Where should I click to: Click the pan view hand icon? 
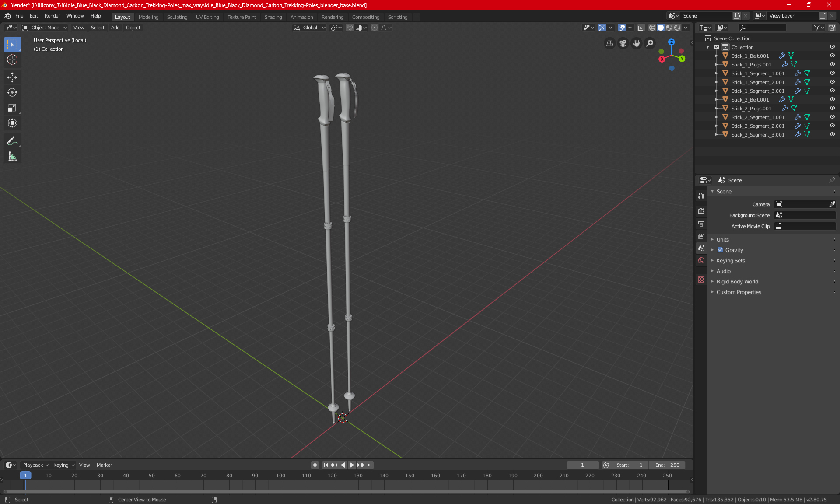click(637, 43)
